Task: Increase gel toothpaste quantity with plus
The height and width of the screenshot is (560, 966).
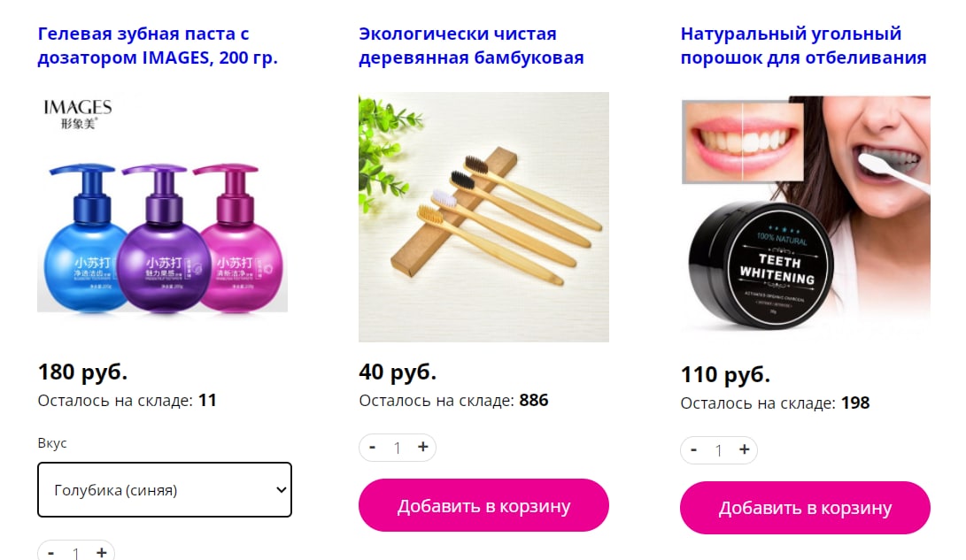Action: tap(102, 553)
